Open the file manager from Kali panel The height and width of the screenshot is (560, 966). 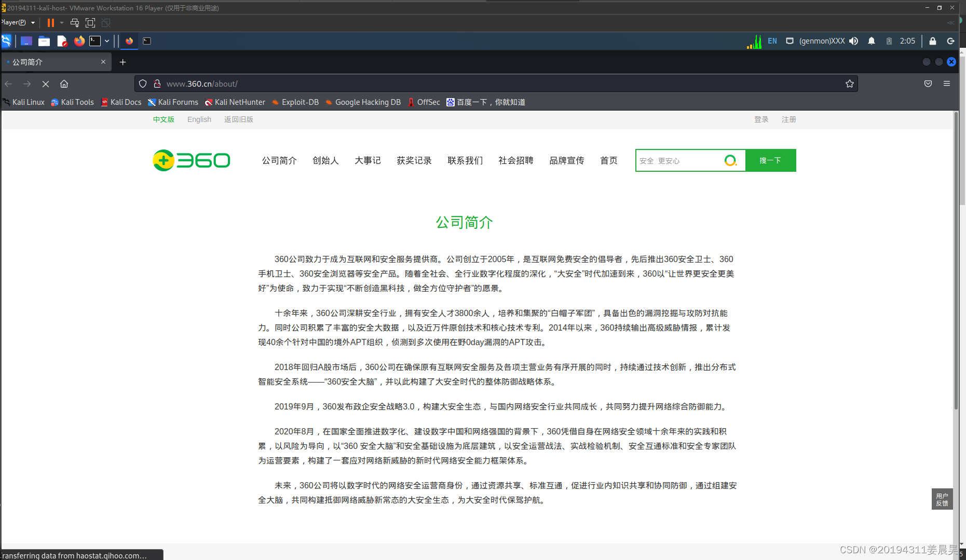44,41
